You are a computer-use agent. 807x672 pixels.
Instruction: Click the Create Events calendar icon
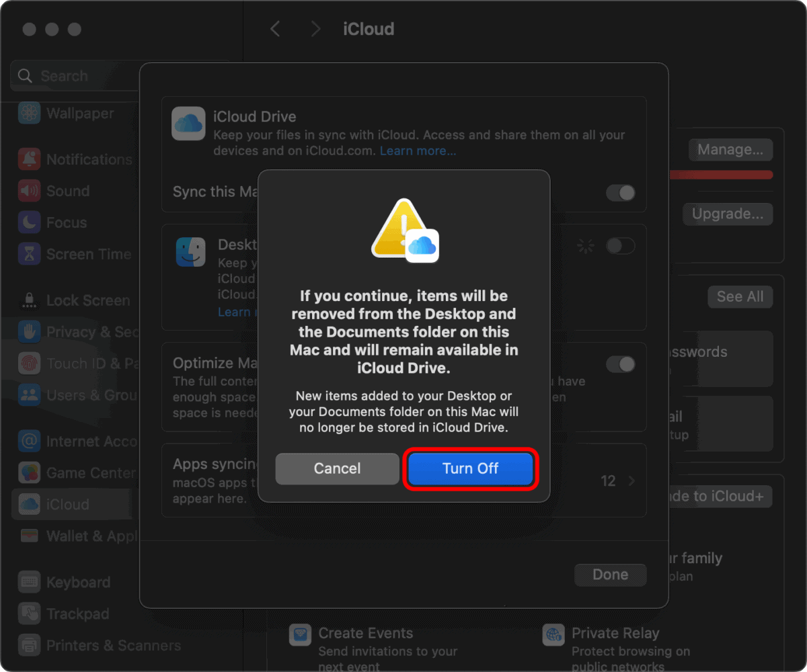[300, 634]
